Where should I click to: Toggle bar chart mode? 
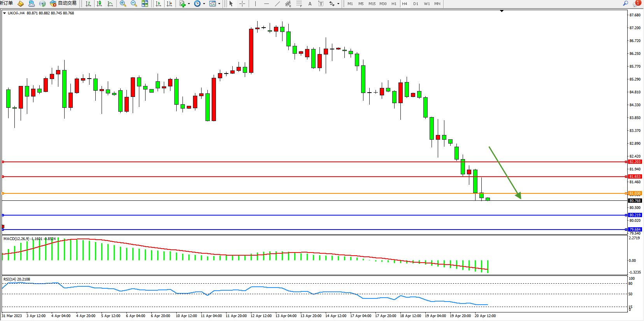tap(88, 4)
